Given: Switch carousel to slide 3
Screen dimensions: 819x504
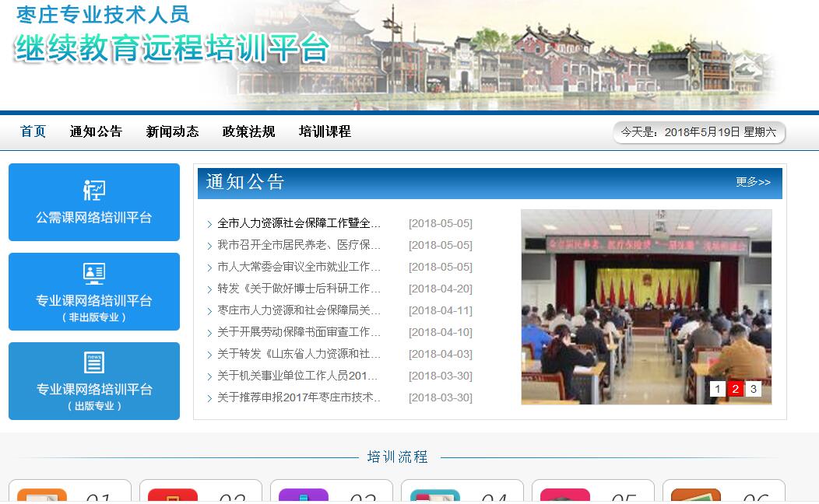Looking at the screenshot, I should tap(753, 389).
